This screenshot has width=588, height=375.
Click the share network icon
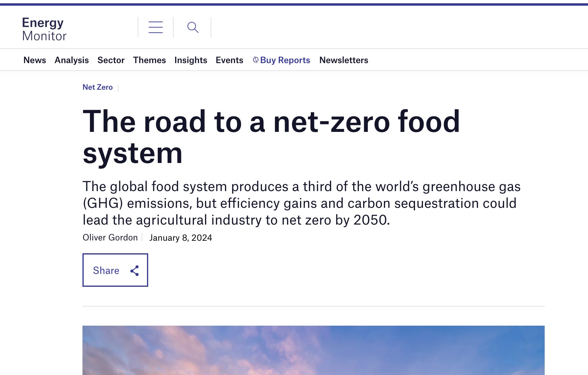[x=134, y=270]
